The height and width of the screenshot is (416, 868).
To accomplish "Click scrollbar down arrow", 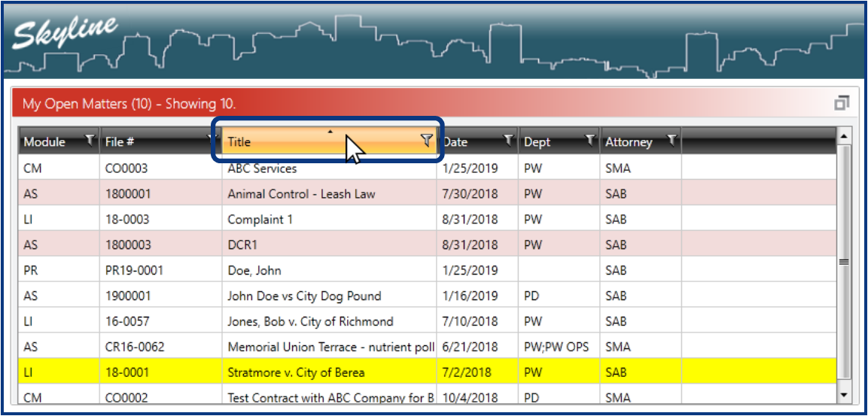I will click(x=844, y=394).
